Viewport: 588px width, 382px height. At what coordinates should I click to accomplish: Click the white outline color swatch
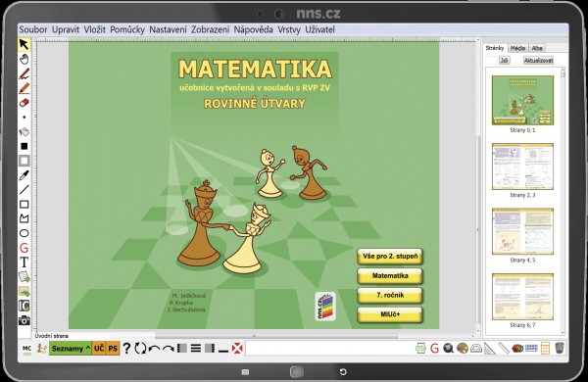click(x=24, y=161)
